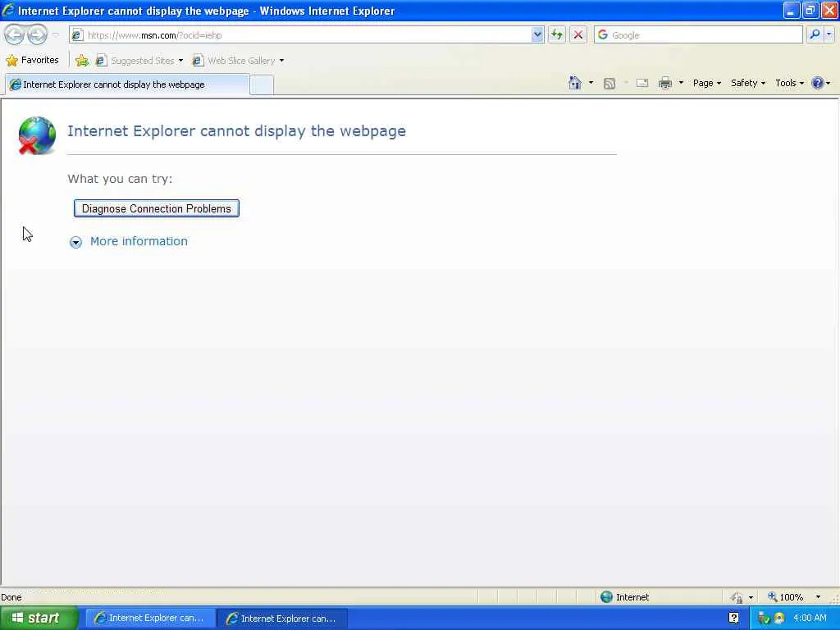Click the blue Help question icon
840x630 pixels.
click(818, 83)
